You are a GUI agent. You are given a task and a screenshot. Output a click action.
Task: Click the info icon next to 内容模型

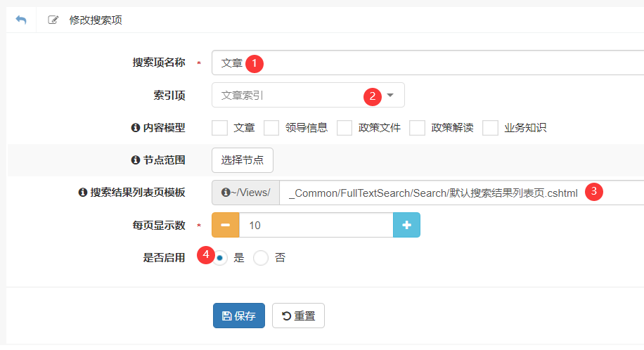pyautogui.click(x=136, y=128)
